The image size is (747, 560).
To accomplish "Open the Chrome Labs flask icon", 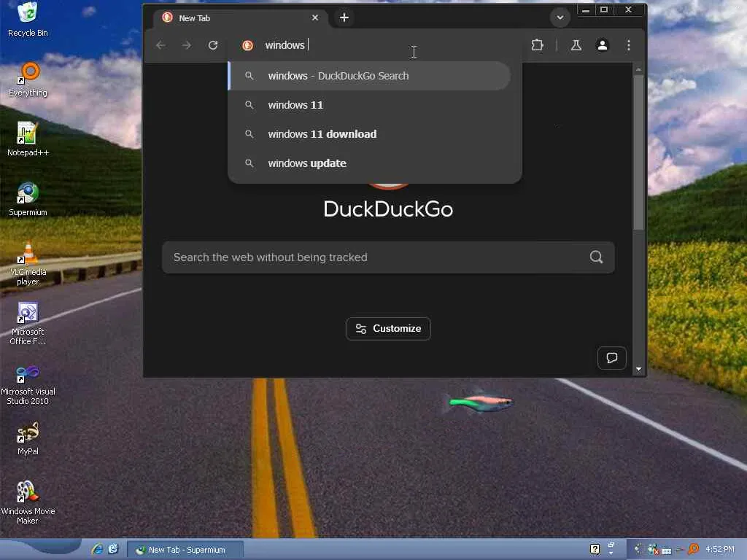I will 576,45.
